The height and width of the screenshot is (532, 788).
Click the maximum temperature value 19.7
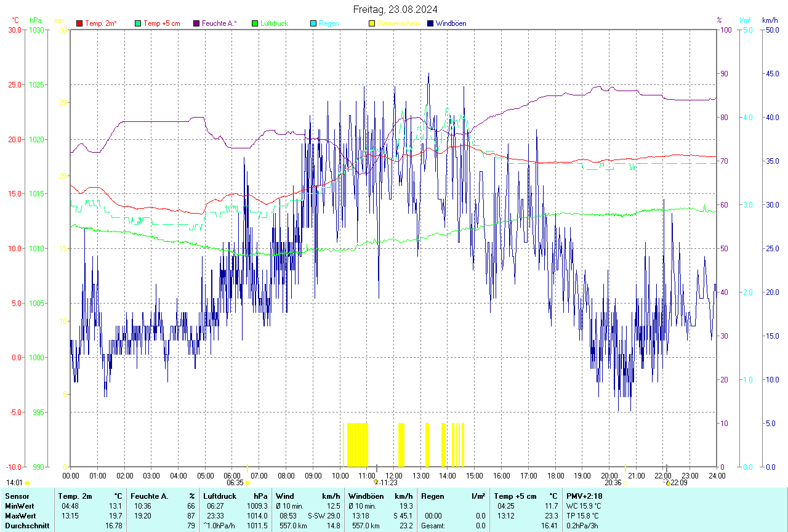click(116, 515)
